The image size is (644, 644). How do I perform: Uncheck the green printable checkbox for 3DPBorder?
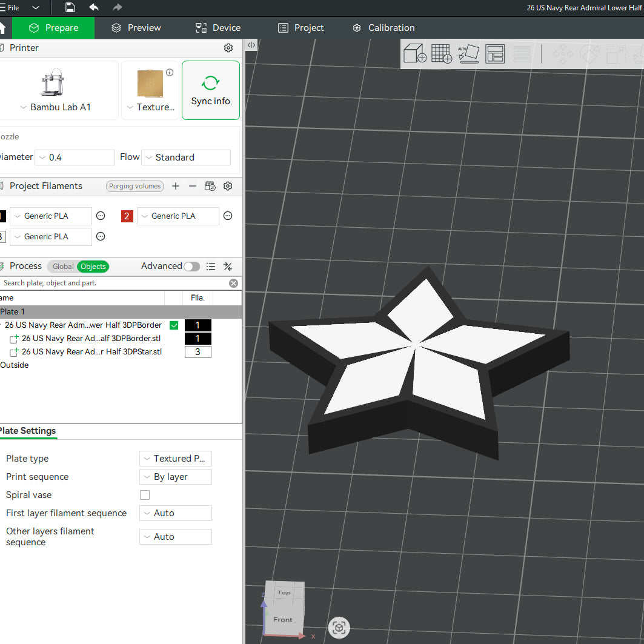174,325
